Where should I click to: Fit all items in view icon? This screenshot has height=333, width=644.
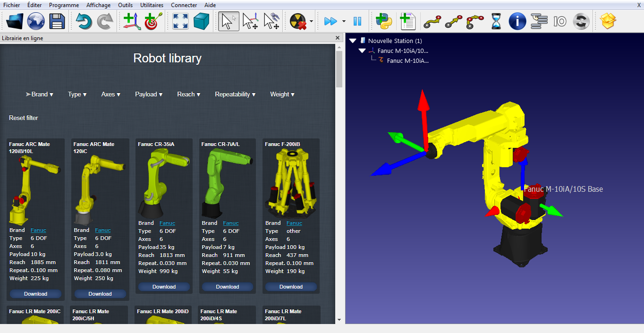[180, 21]
